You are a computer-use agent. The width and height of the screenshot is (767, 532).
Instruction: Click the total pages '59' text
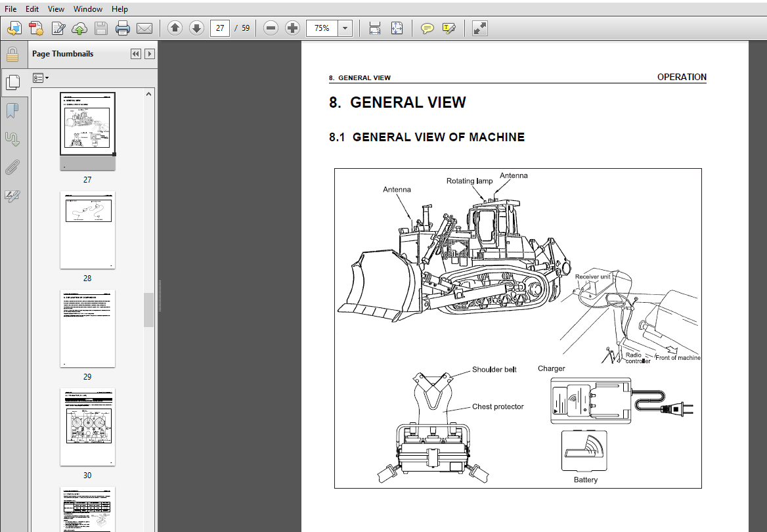click(246, 28)
